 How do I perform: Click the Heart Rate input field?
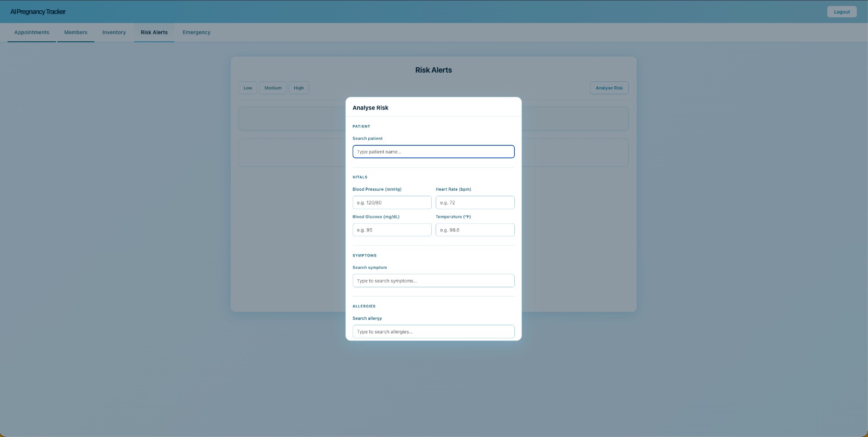pyautogui.click(x=475, y=203)
